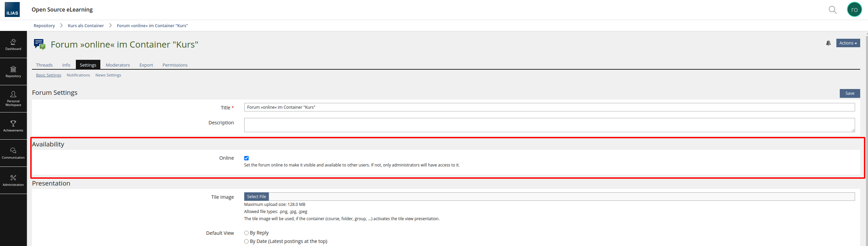Image resolution: width=868 pixels, height=246 pixels.
Task: Click the Forum Settings heading
Action: (55, 93)
